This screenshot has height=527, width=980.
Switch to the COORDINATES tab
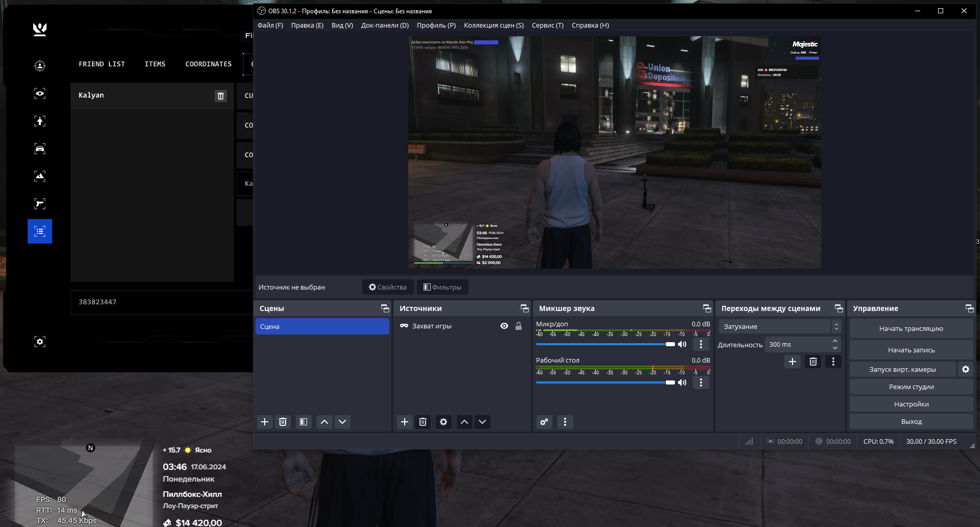click(208, 64)
